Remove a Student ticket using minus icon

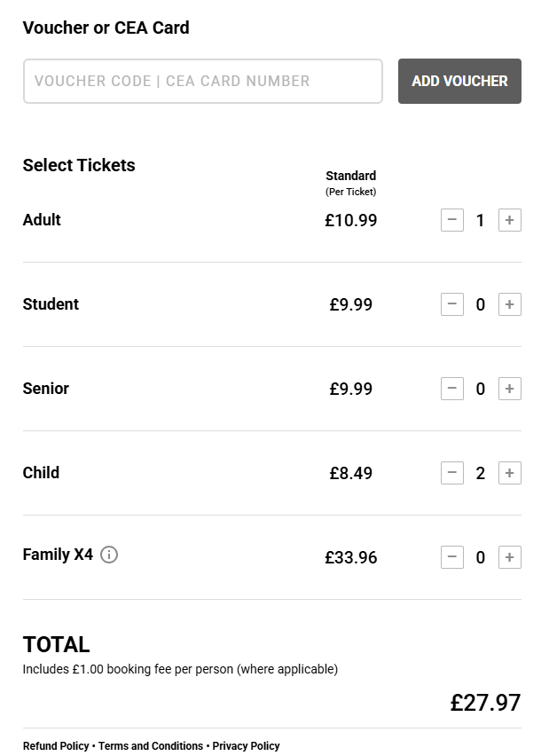(452, 304)
